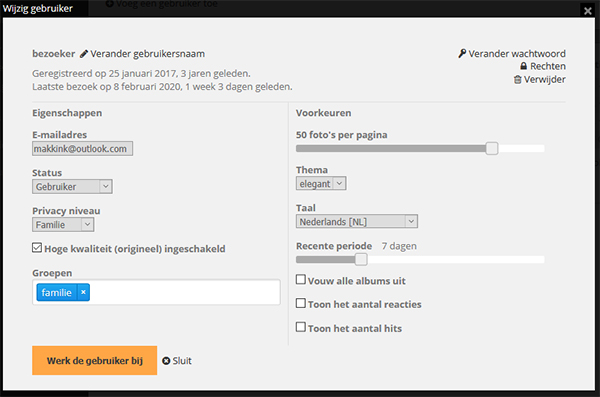Click the bezoeker username text
The image size is (600, 397).
54,54
